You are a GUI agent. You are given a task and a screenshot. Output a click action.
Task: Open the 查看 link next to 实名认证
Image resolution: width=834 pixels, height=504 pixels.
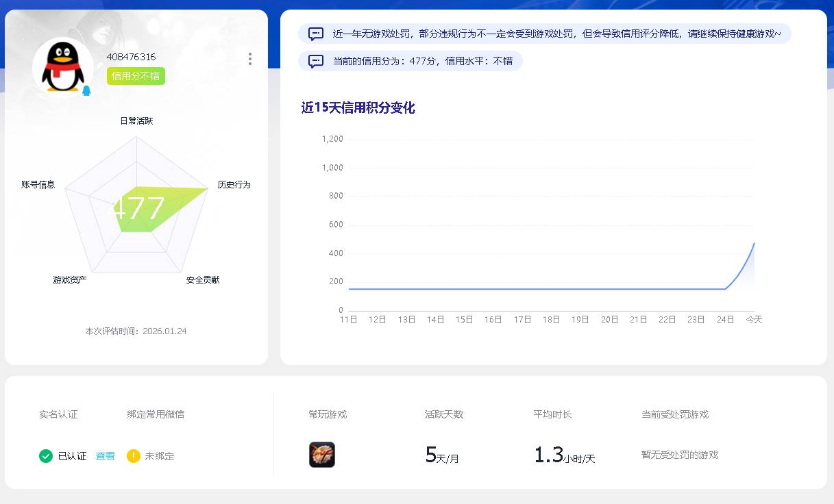[x=105, y=456]
